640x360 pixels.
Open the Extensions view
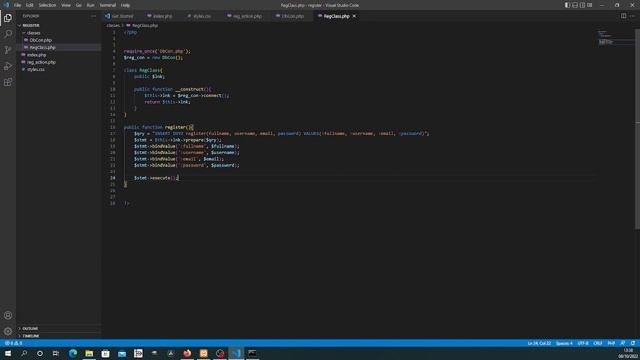[x=8, y=82]
